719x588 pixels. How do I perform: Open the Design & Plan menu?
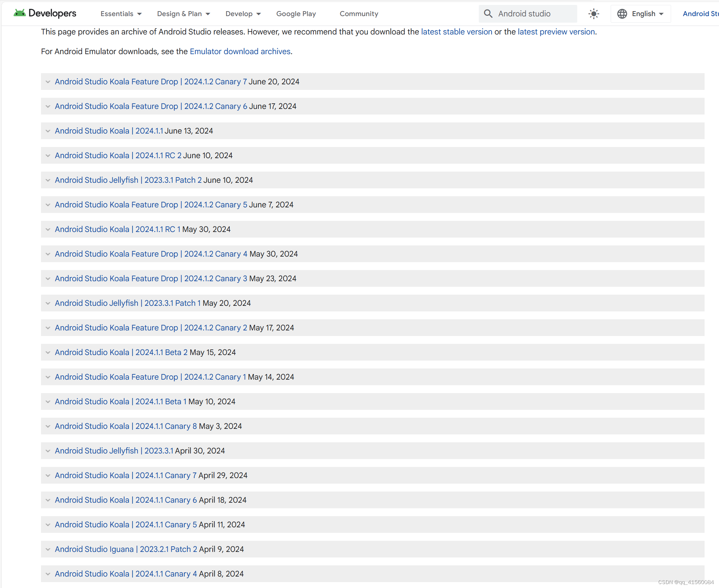(183, 13)
